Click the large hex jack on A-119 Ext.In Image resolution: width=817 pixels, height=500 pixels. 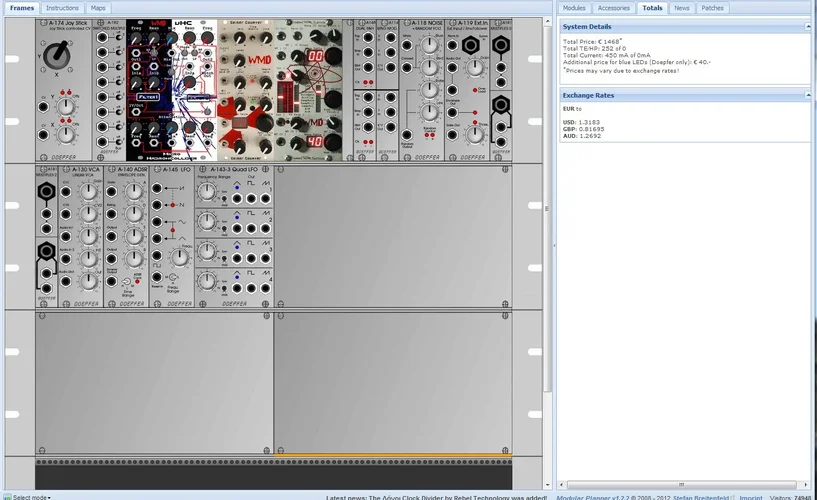coord(471,45)
